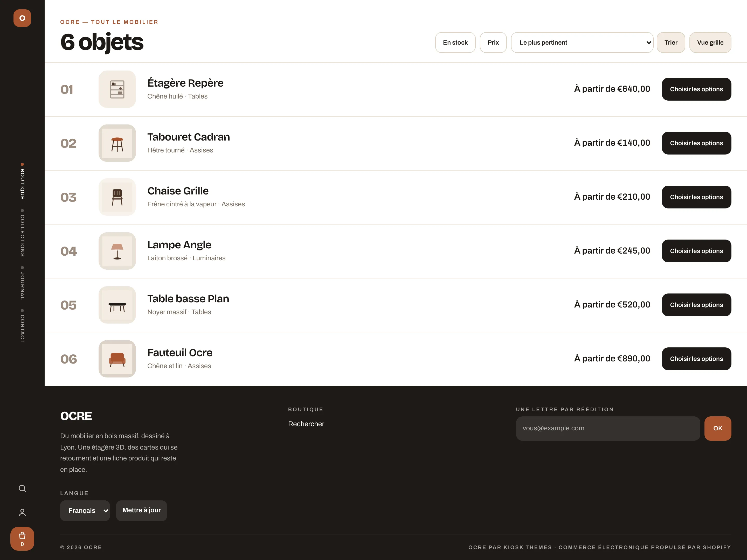Choose options for Chaise Grille
Screen dimensions: 747x560
(x=696, y=197)
